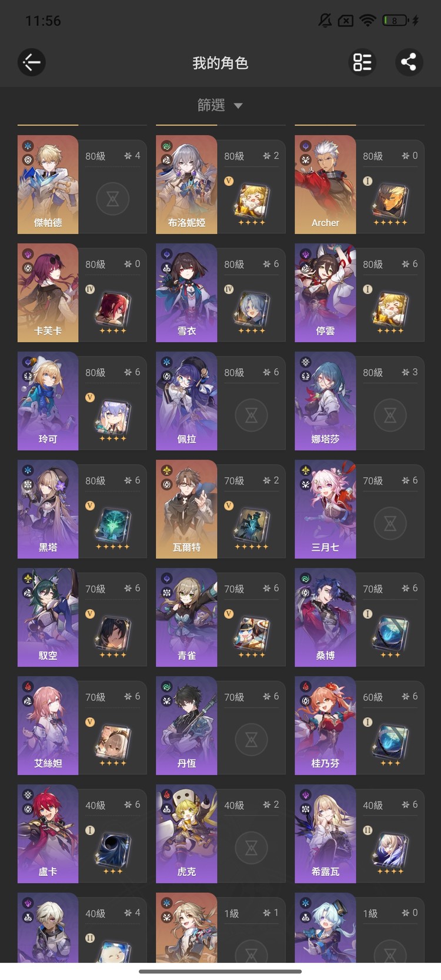Open 桑博's three-star light cone
The height and width of the screenshot is (980, 441).
point(390,636)
